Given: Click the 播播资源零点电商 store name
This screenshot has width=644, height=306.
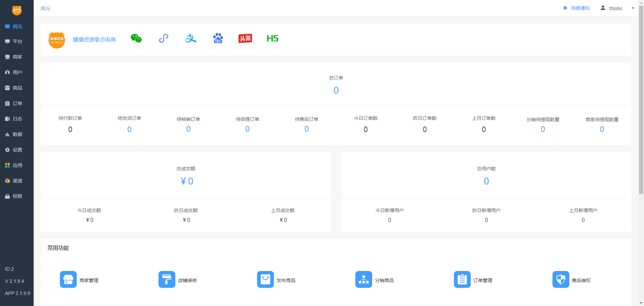Looking at the screenshot, I should pyautogui.click(x=94, y=40).
